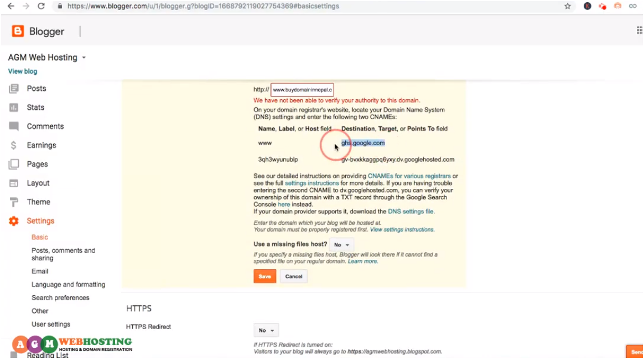Open the Pages section icon
The width and height of the screenshot is (644, 359).
[x=13, y=163]
